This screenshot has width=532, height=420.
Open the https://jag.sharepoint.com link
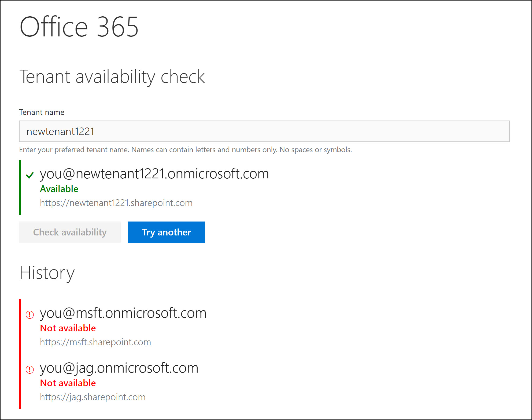point(93,397)
